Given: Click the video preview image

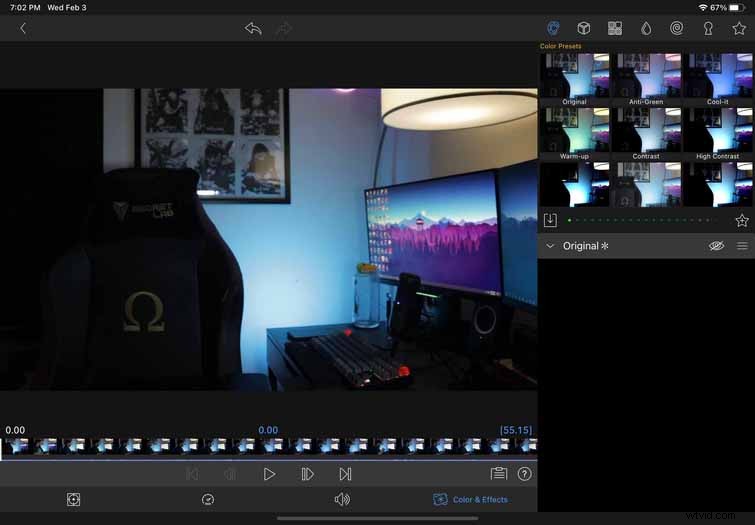Looking at the screenshot, I should [269, 239].
